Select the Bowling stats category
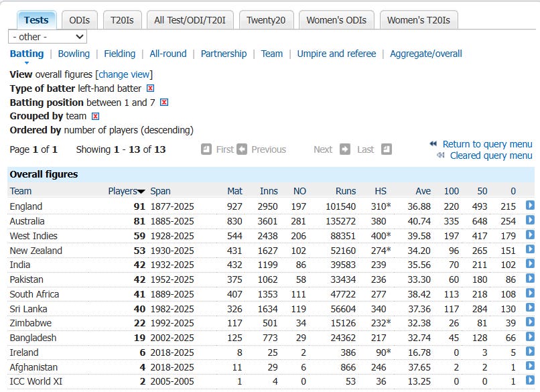The width and height of the screenshot is (540, 392). (74, 54)
